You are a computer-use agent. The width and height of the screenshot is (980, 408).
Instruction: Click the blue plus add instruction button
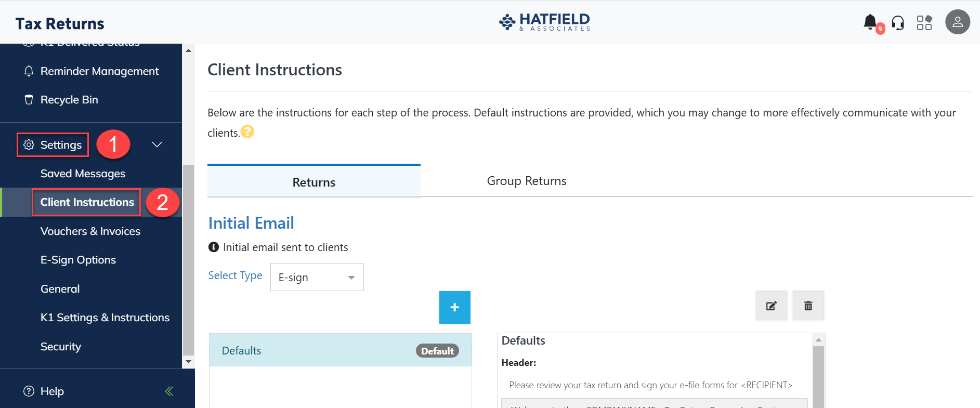(455, 307)
